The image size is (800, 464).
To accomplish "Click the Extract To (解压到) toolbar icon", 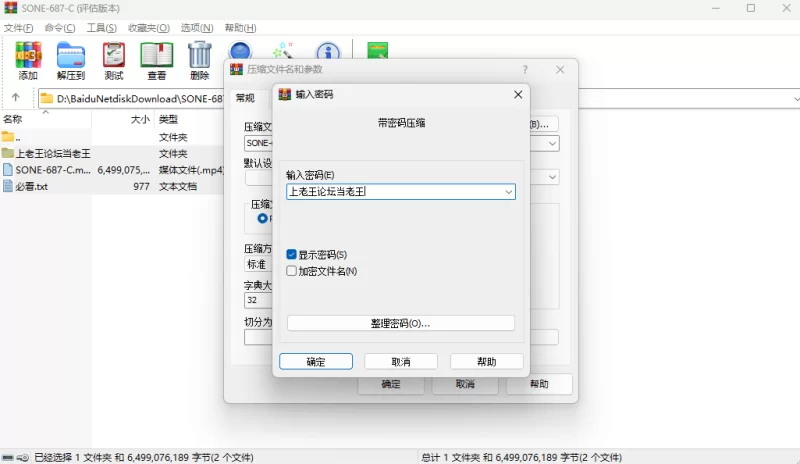I will point(70,61).
